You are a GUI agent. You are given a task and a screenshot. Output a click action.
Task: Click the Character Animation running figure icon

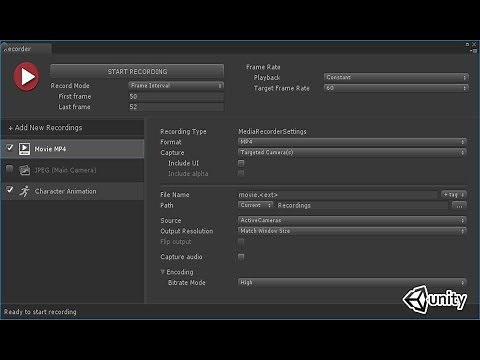click(x=24, y=191)
